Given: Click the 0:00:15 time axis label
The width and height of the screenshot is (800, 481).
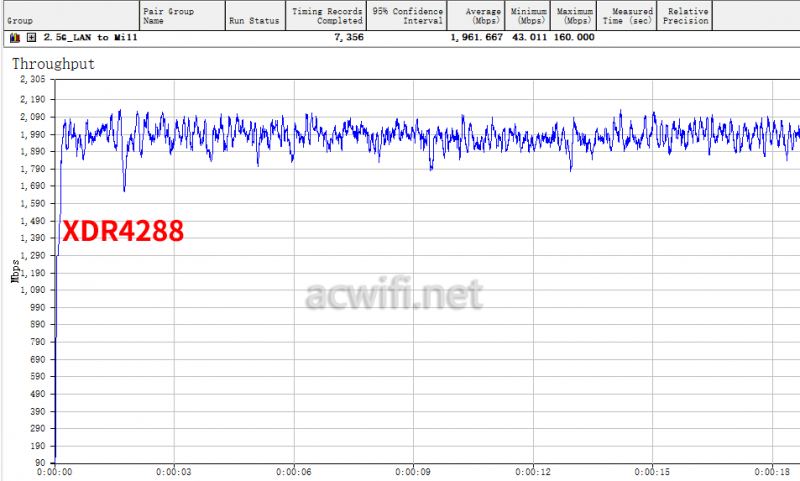Looking at the screenshot, I should coord(652,472).
